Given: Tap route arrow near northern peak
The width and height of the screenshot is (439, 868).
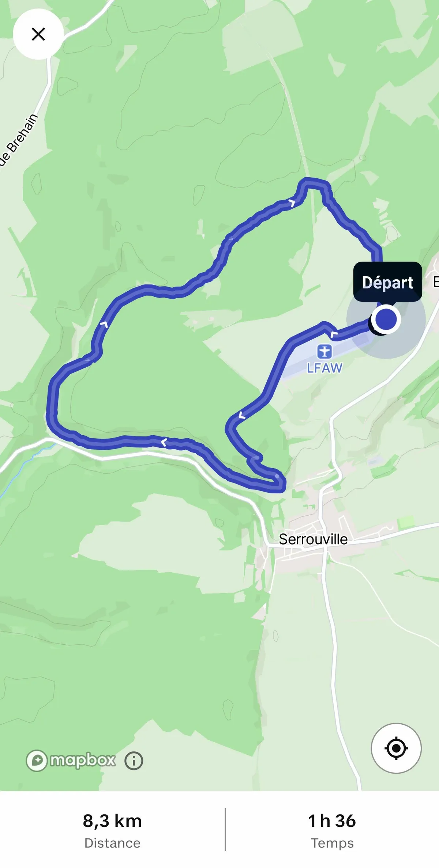Looking at the screenshot, I should point(292,202).
